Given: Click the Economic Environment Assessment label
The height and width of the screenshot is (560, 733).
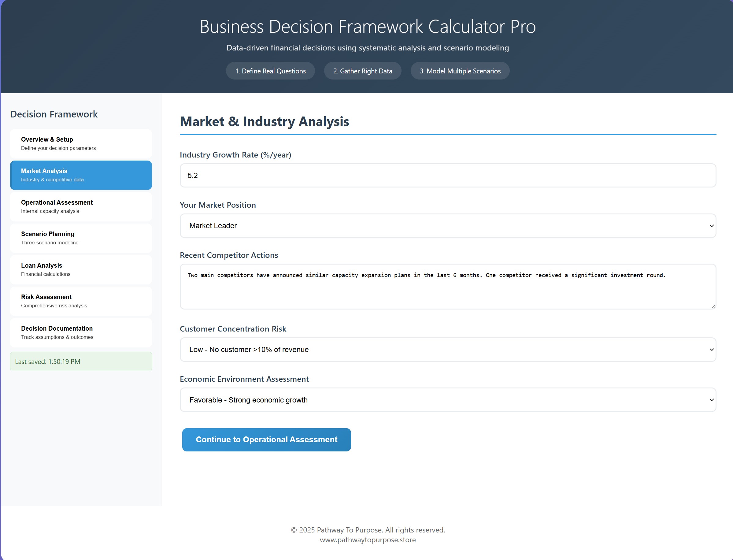Looking at the screenshot, I should coord(244,379).
